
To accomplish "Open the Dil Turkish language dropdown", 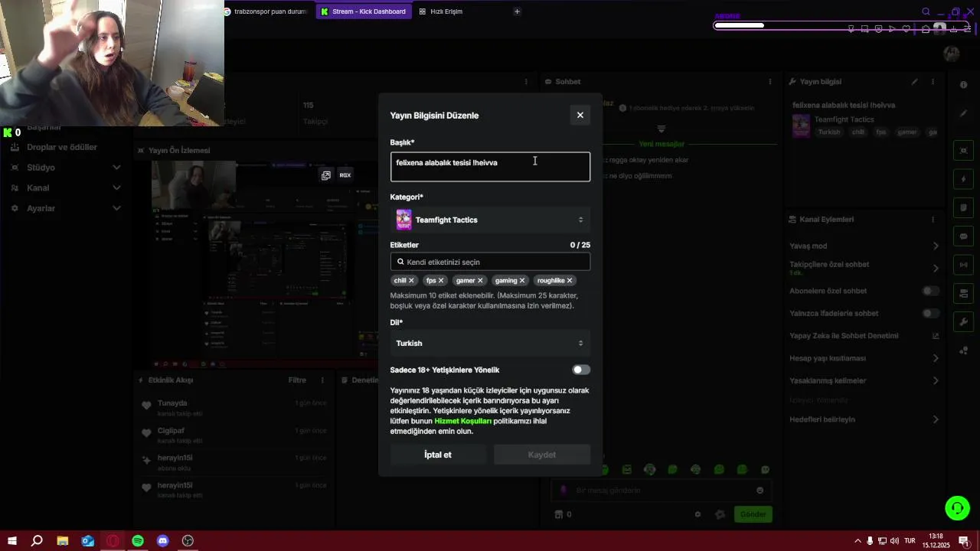I will pyautogui.click(x=490, y=343).
